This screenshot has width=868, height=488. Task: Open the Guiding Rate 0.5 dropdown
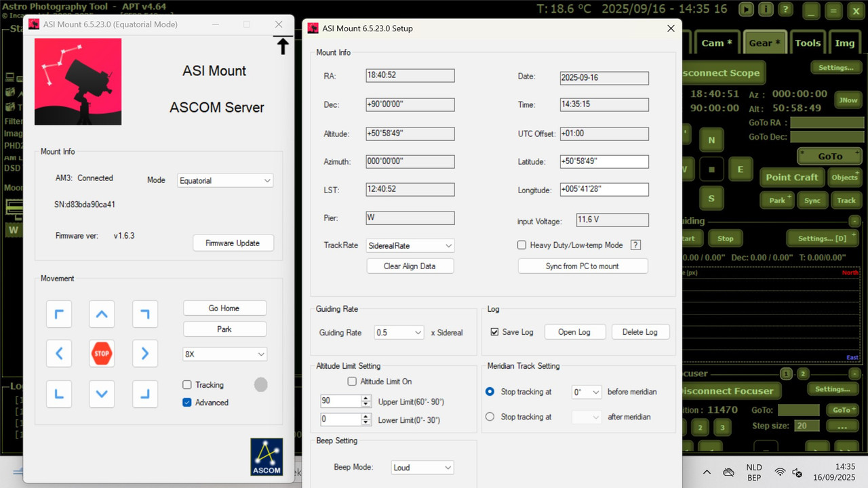399,333
